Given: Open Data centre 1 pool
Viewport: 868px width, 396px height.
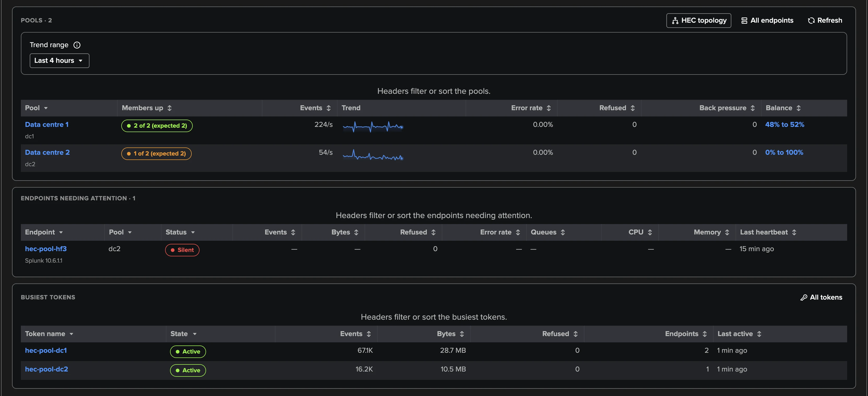Looking at the screenshot, I should tap(46, 125).
